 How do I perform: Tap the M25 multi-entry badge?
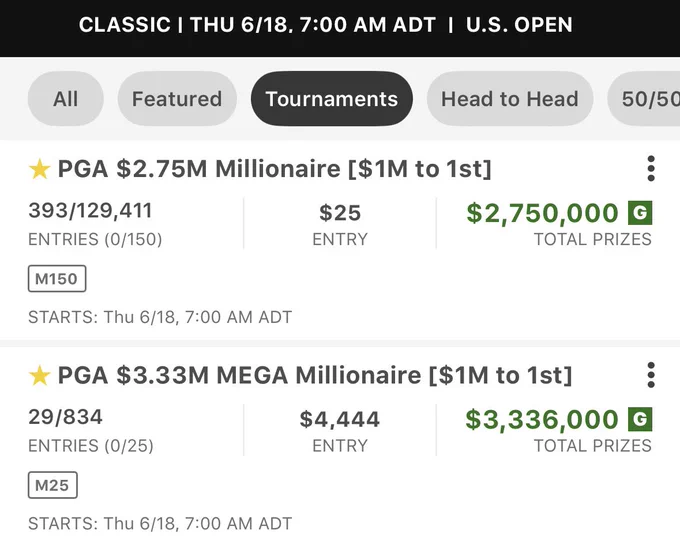52,485
